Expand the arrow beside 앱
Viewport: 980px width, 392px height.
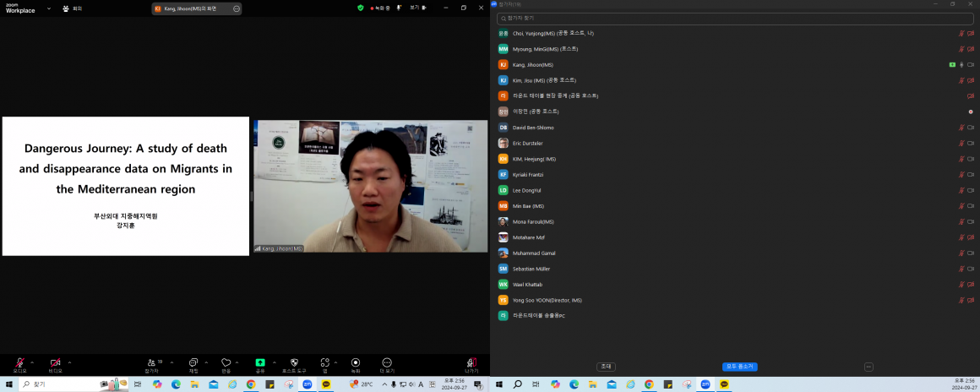[335, 362]
